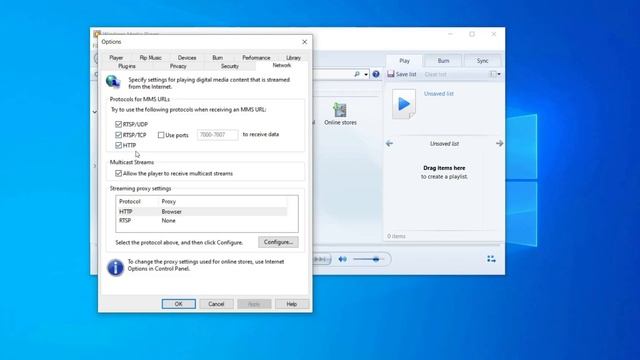The image size is (640, 360).
Task: Confirm settings with the OK button
Action: [x=178, y=304]
